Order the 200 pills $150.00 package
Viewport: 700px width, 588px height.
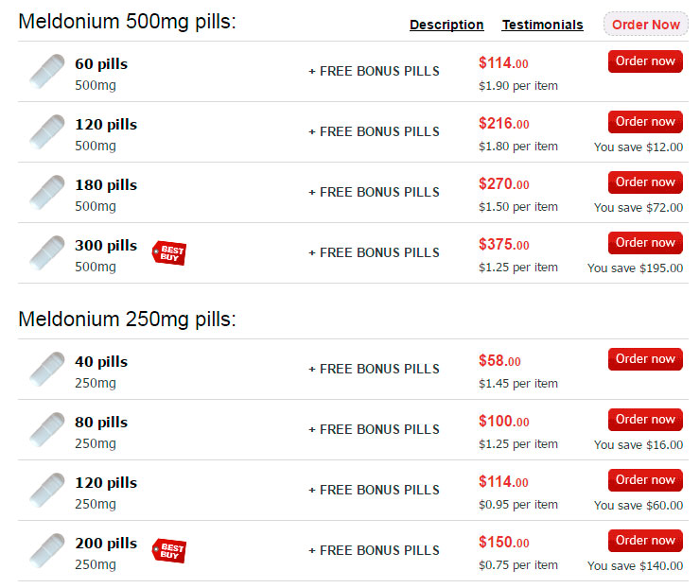[x=645, y=541]
